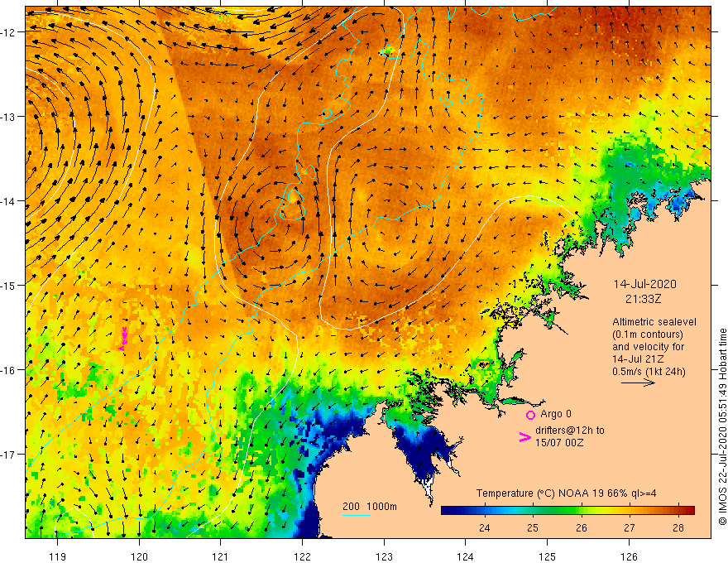
Task: Click the magenta drifter arrowhead legend symbol
Action: (525, 437)
